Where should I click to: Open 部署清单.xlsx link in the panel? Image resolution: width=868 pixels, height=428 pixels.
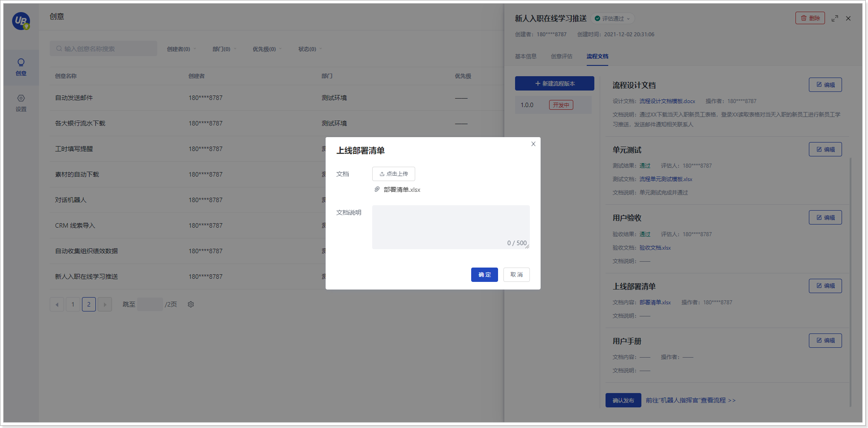pos(655,303)
